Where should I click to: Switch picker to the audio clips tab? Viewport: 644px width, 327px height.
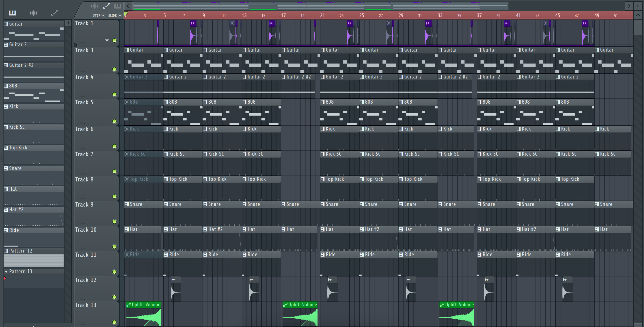pyautogui.click(x=33, y=13)
